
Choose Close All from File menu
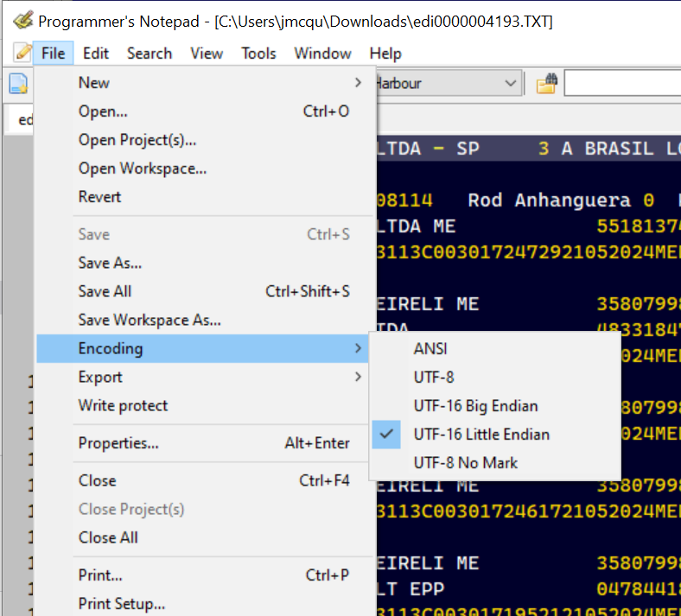click(x=108, y=537)
